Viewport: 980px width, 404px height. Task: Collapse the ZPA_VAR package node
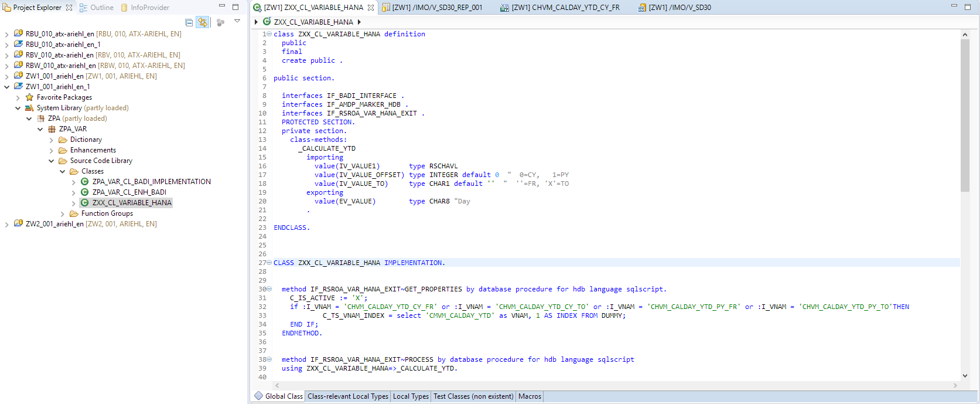[x=40, y=129]
